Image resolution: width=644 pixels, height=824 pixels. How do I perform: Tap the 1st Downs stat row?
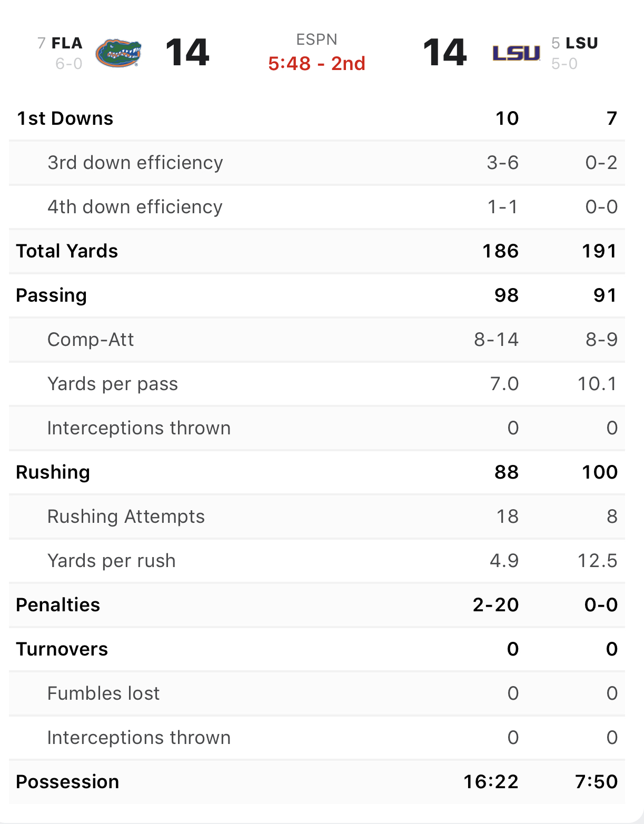click(x=317, y=118)
